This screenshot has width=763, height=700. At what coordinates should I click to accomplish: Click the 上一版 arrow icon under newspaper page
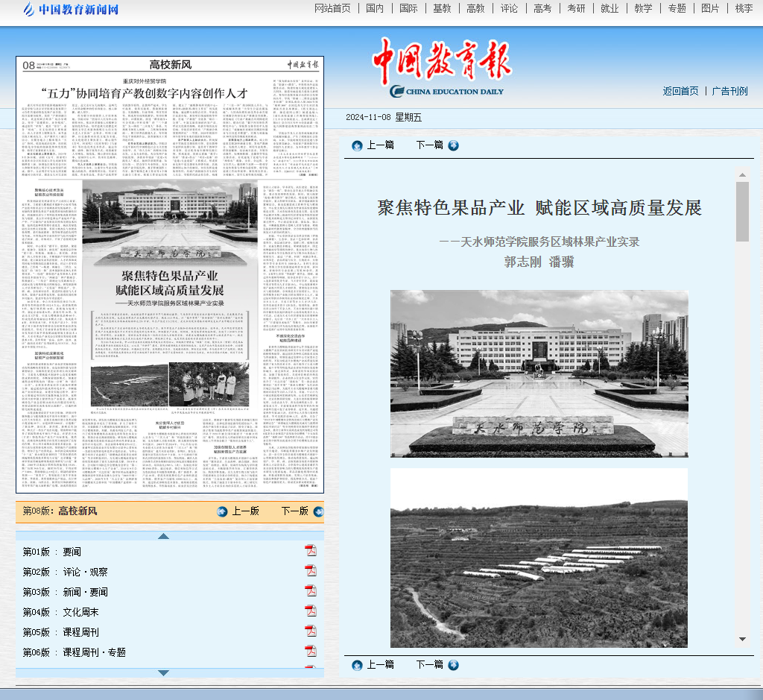point(222,511)
